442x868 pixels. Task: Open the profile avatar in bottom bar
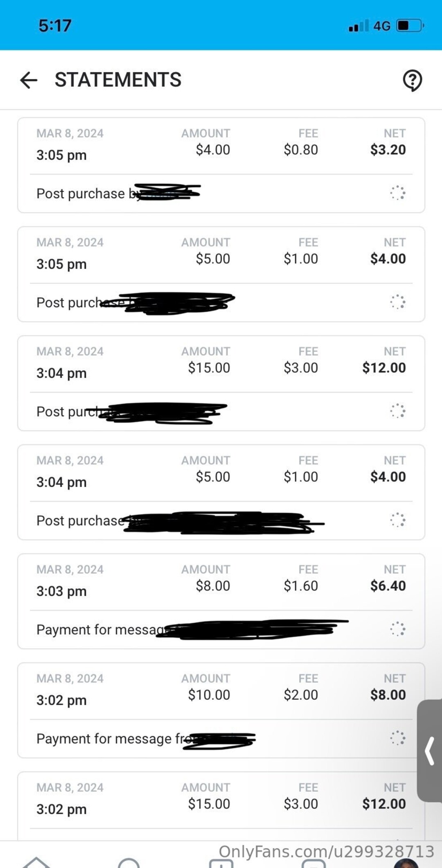tap(406, 863)
